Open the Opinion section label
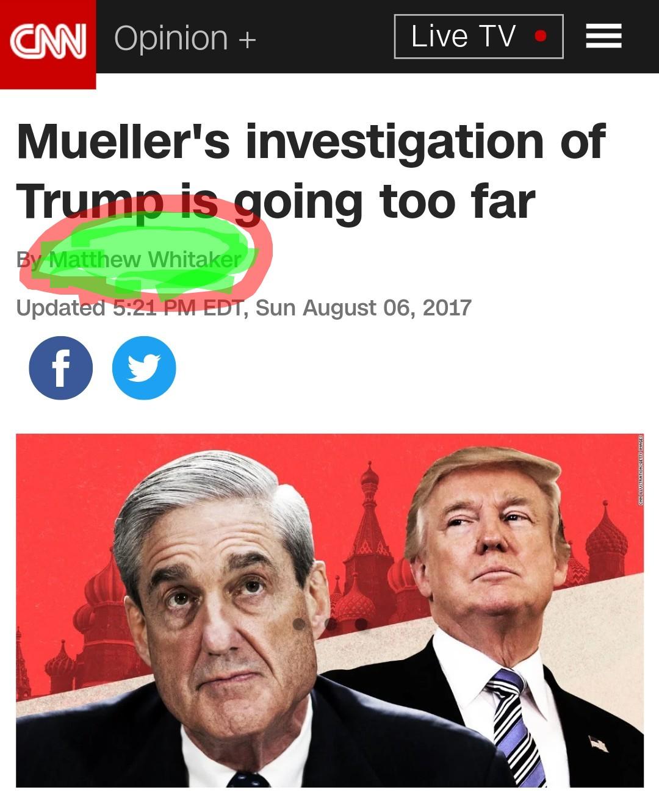Viewport: 659px width, 812px height. (171, 38)
